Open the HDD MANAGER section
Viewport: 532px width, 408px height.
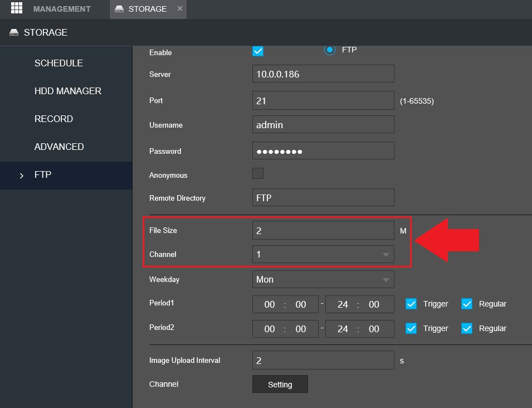68,91
